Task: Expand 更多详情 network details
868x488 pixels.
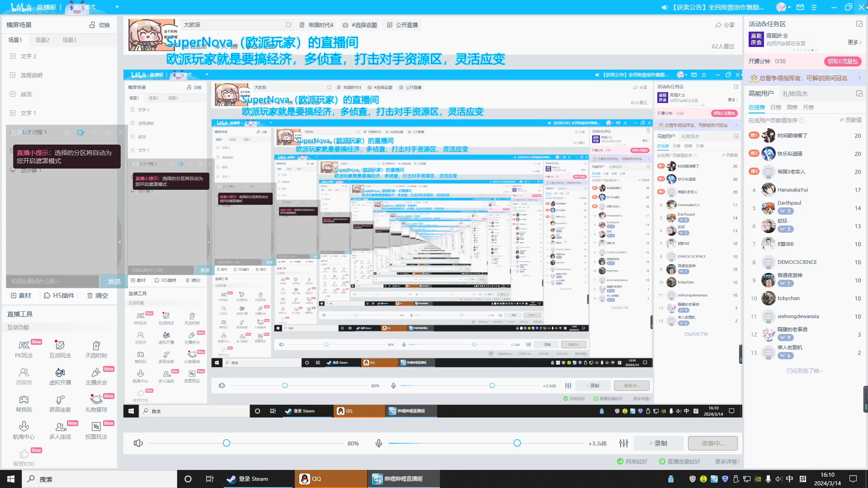Action: click(727, 461)
